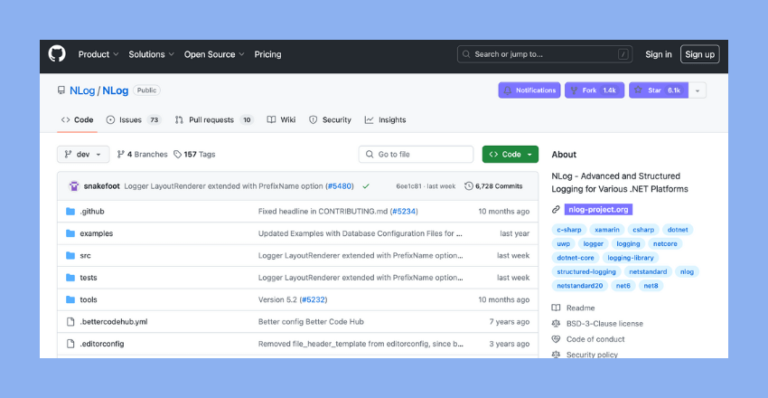
Task: Open the Wiki tab
Action: point(281,120)
